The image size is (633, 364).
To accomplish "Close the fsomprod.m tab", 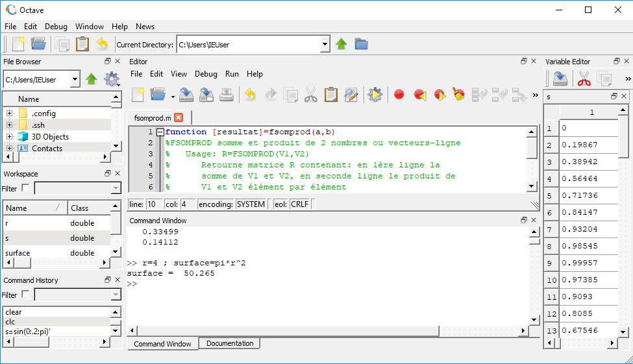I will tap(179, 117).
